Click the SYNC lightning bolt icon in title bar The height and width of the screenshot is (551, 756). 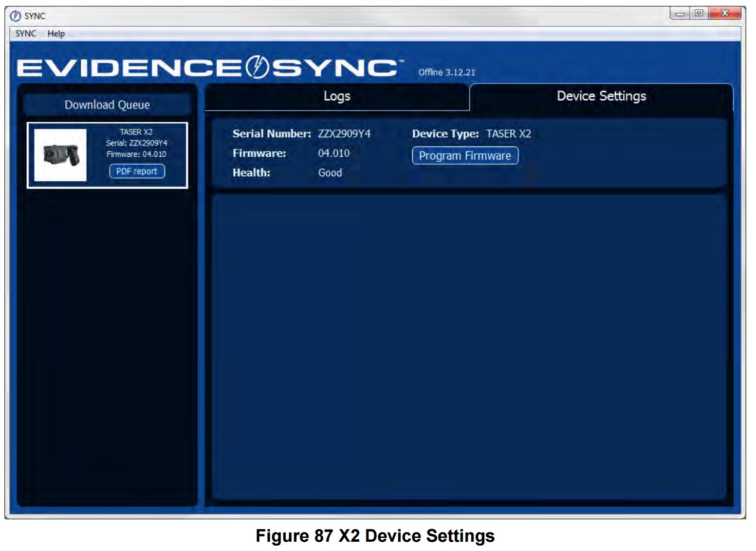click(x=15, y=15)
